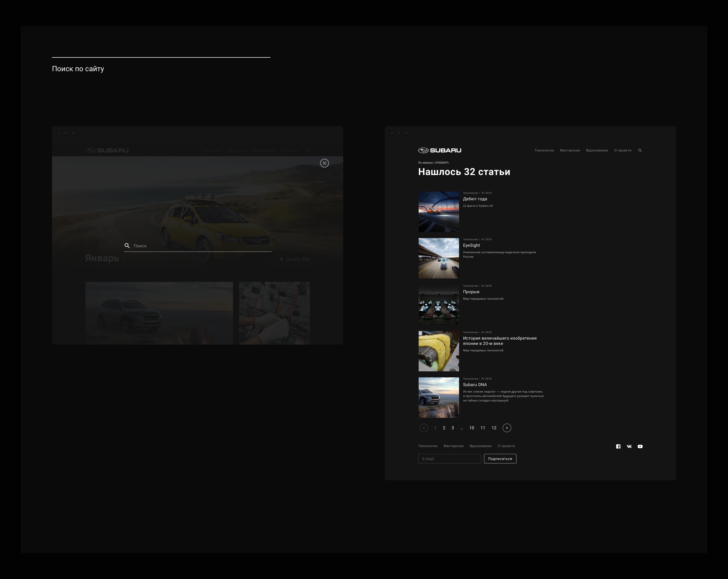
Task: Close the search overlay with X icon
Action: pyautogui.click(x=324, y=163)
